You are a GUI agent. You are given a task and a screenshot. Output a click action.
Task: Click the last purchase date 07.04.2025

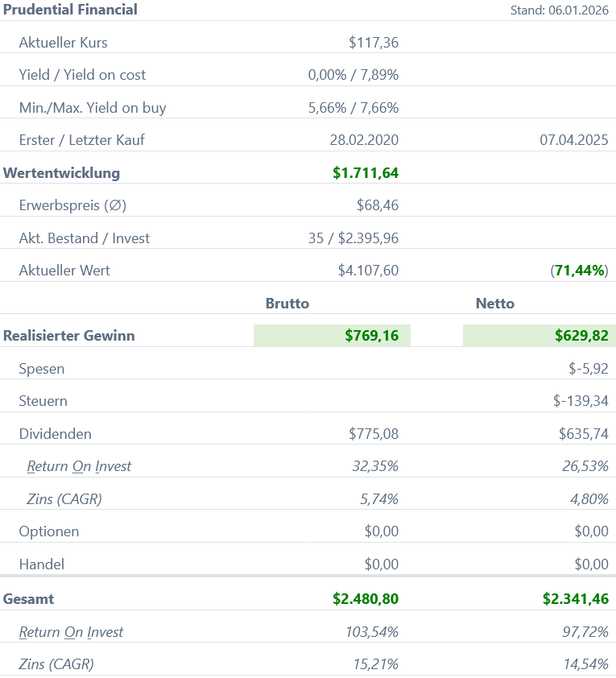click(x=573, y=140)
